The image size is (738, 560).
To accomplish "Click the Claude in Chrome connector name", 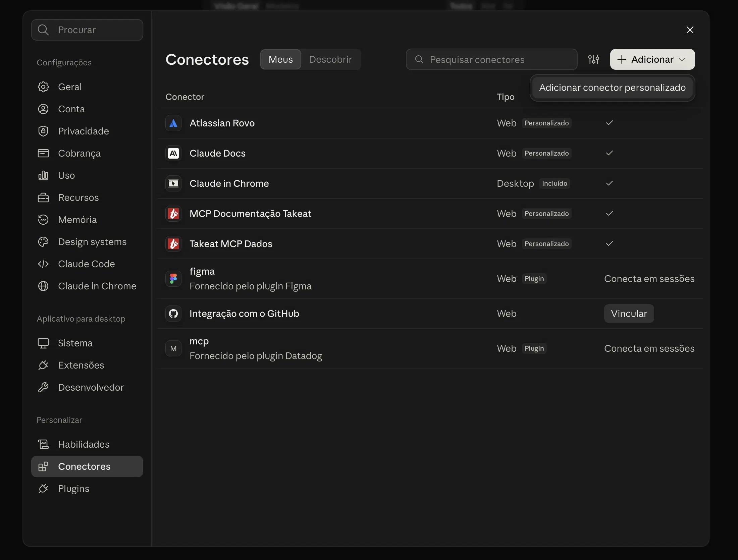I will pos(229,183).
